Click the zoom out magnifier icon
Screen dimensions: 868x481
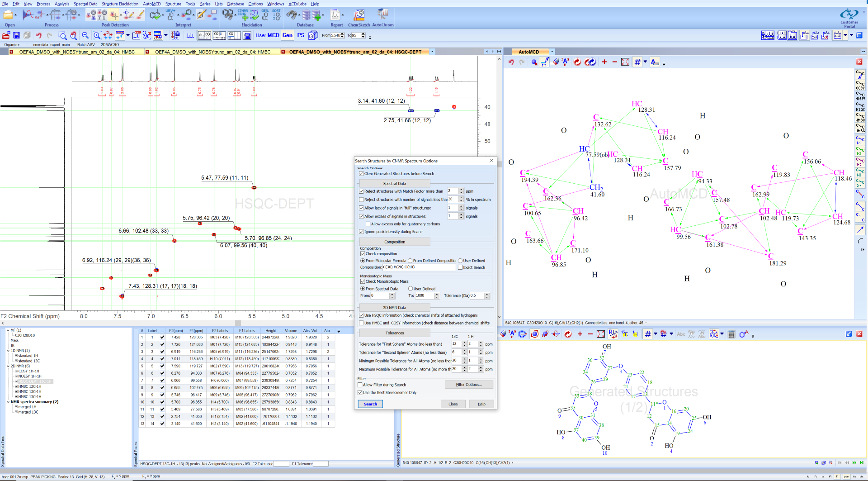click(x=85, y=35)
